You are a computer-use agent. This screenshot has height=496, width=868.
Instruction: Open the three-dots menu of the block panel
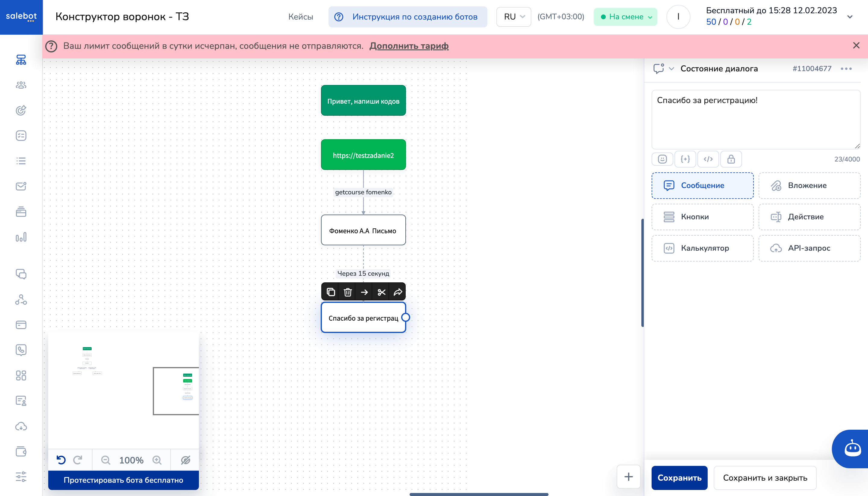pos(846,68)
